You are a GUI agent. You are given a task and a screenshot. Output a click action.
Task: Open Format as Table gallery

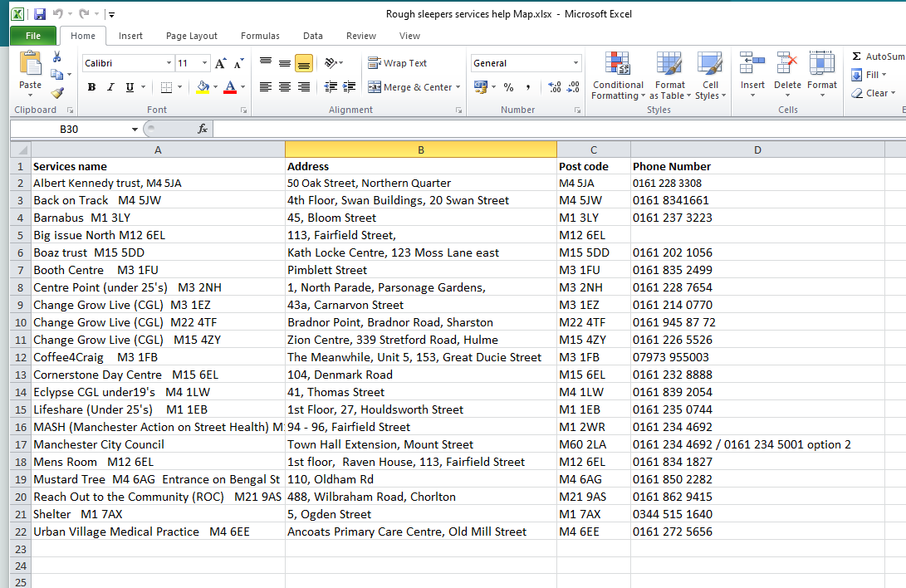pyautogui.click(x=669, y=75)
